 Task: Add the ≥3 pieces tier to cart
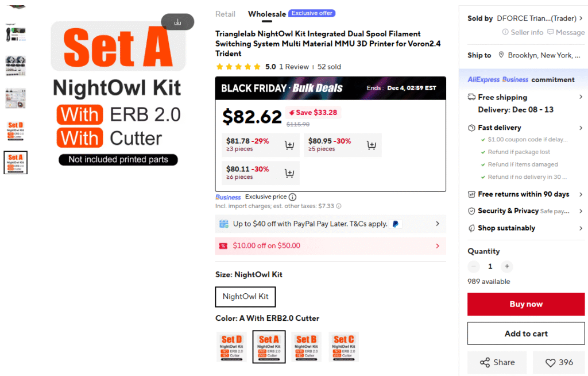point(289,145)
